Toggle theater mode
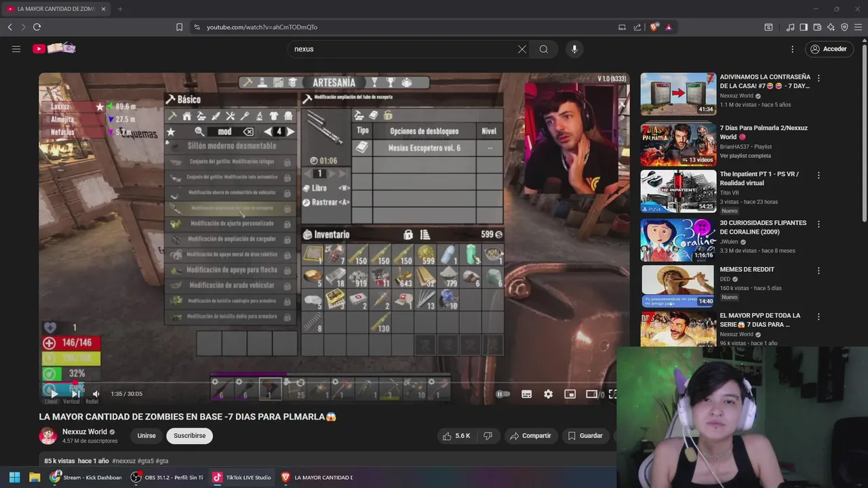 click(x=591, y=394)
